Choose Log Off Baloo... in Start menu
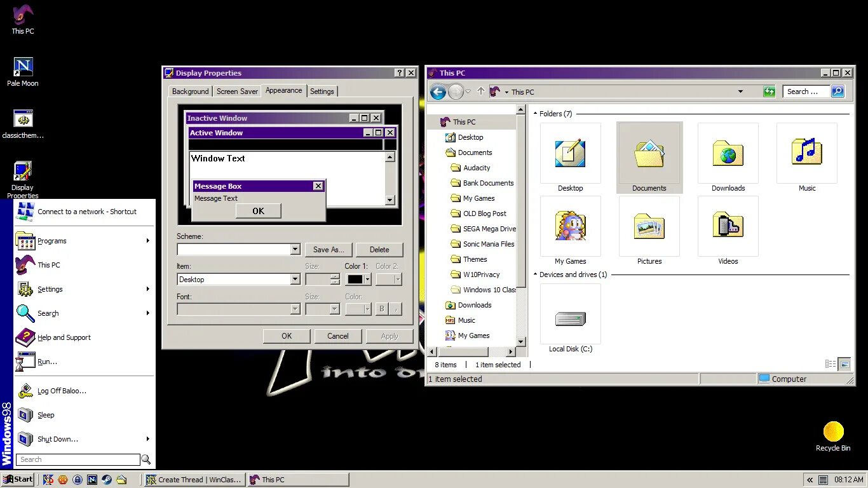 click(85, 391)
